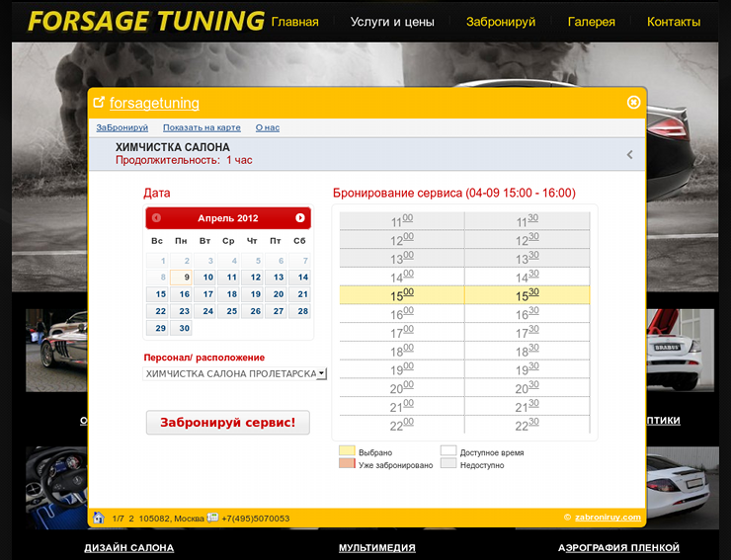Select April 30 in the calendar
The image size is (731, 560).
coord(182,328)
